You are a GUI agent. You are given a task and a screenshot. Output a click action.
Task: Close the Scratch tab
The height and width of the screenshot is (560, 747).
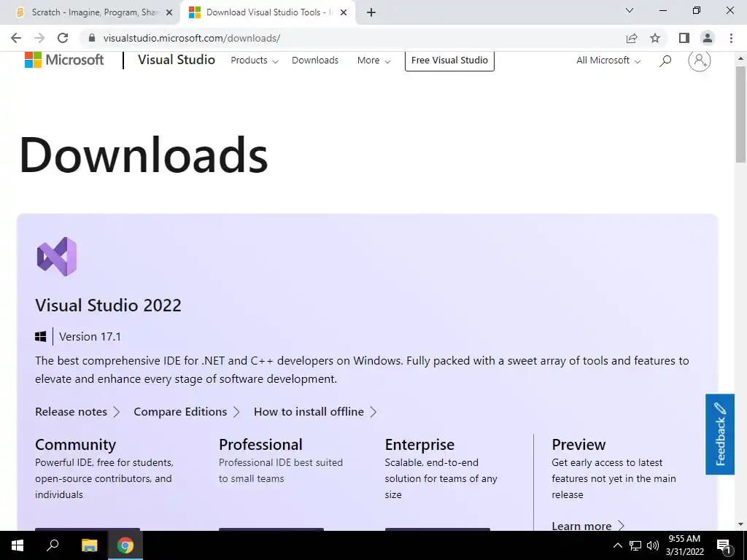pos(169,12)
